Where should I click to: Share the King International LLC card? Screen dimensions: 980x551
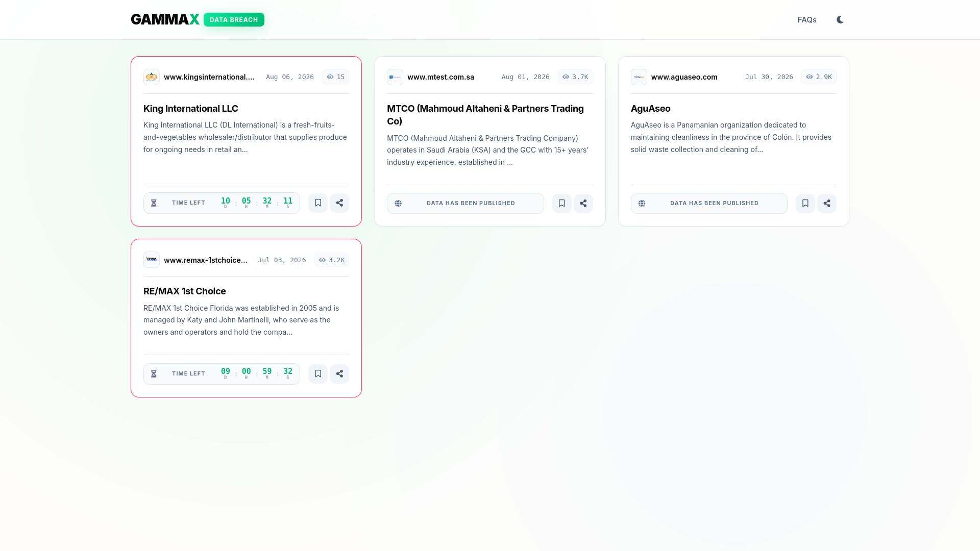click(x=339, y=203)
